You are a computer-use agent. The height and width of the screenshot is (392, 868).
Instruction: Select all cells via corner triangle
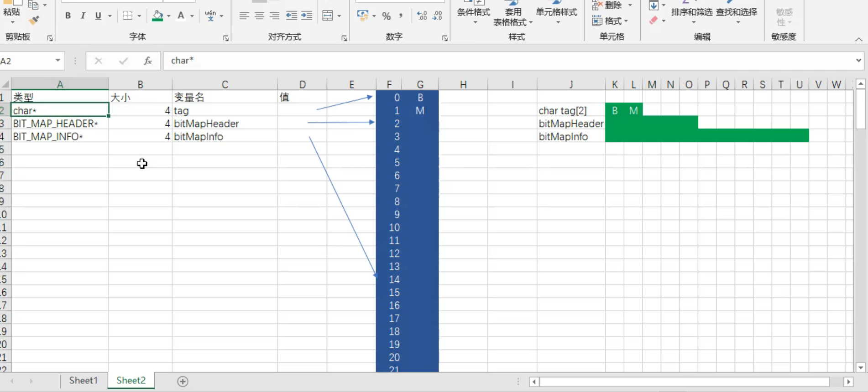5,84
